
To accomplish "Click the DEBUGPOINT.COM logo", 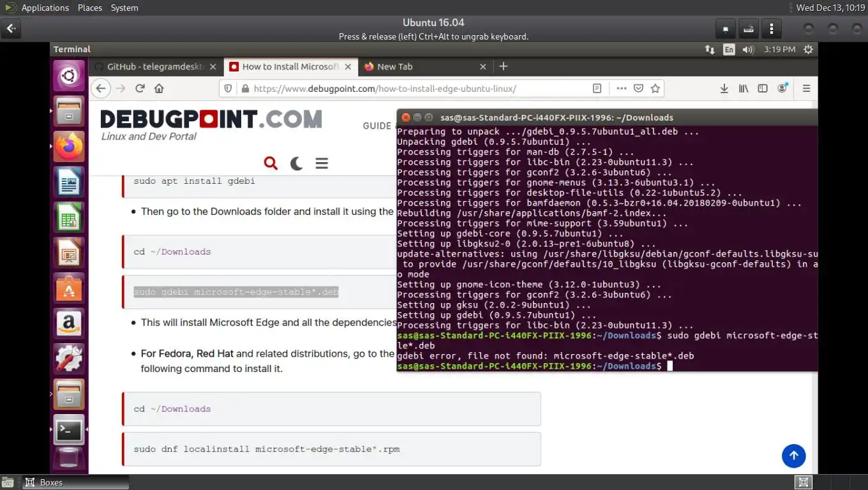I will 211,119.
